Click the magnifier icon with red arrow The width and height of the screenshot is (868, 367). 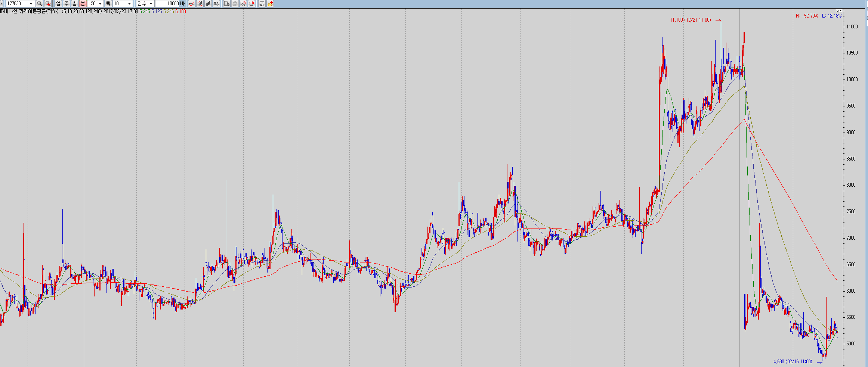[x=48, y=4]
